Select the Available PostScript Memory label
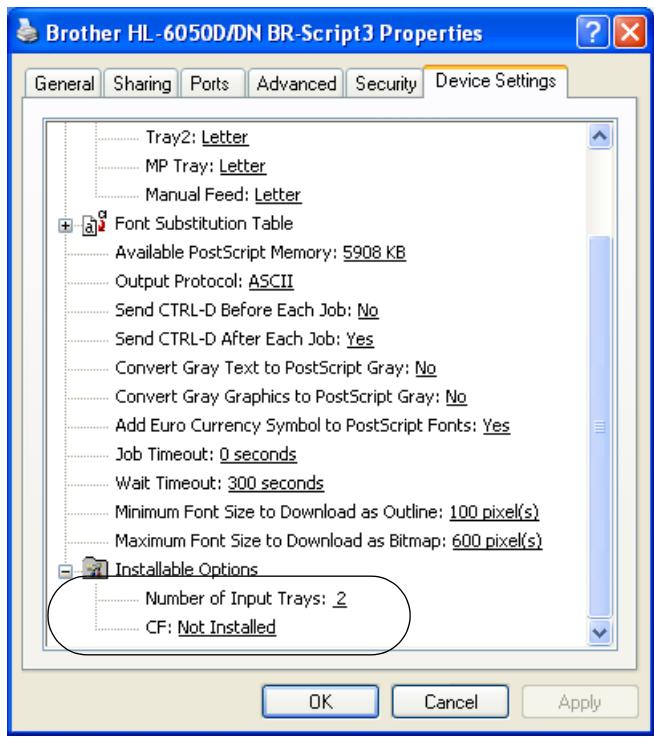The height and width of the screenshot is (737, 654). point(226,252)
